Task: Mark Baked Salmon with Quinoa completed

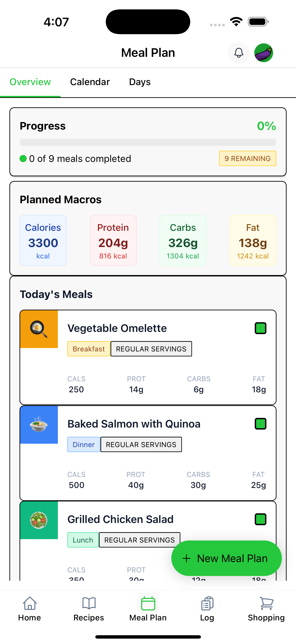Action: pyautogui.click(x=261, y=424)
